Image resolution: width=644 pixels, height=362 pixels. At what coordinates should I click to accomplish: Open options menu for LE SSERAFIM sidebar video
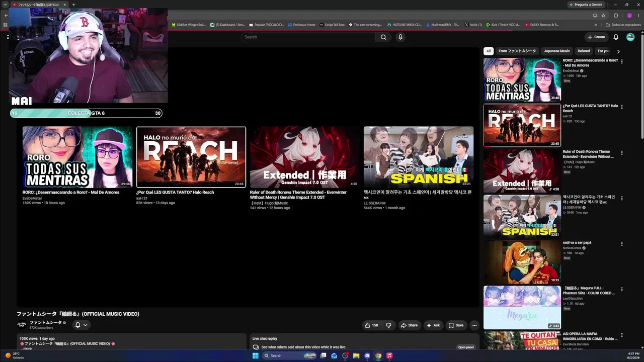click(622, 198)
